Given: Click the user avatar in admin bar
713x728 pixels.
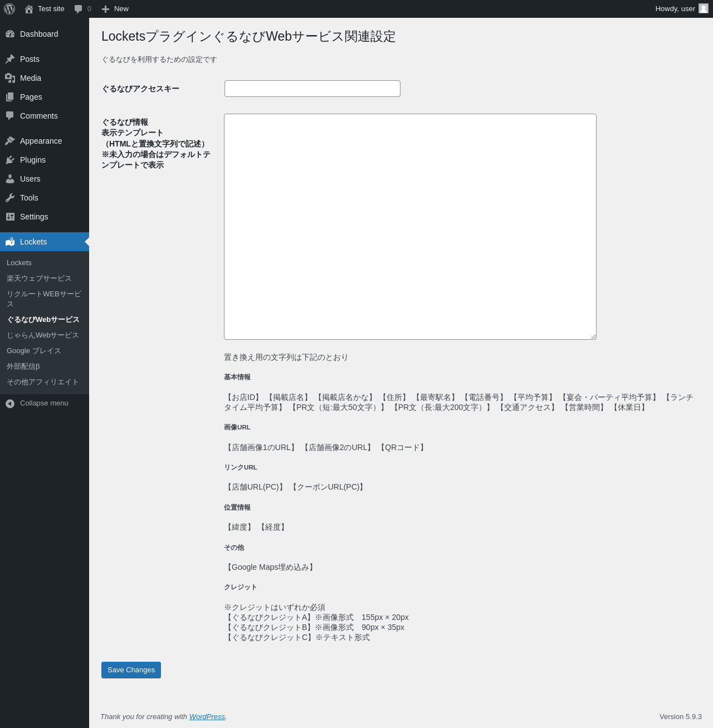Looking at the screenshot, I should [x=704, y=8].
